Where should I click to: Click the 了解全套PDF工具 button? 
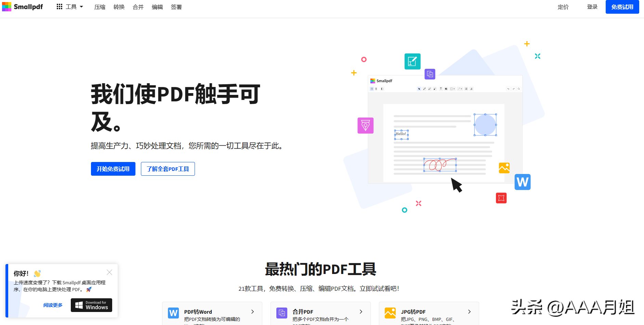pos(168,169)
